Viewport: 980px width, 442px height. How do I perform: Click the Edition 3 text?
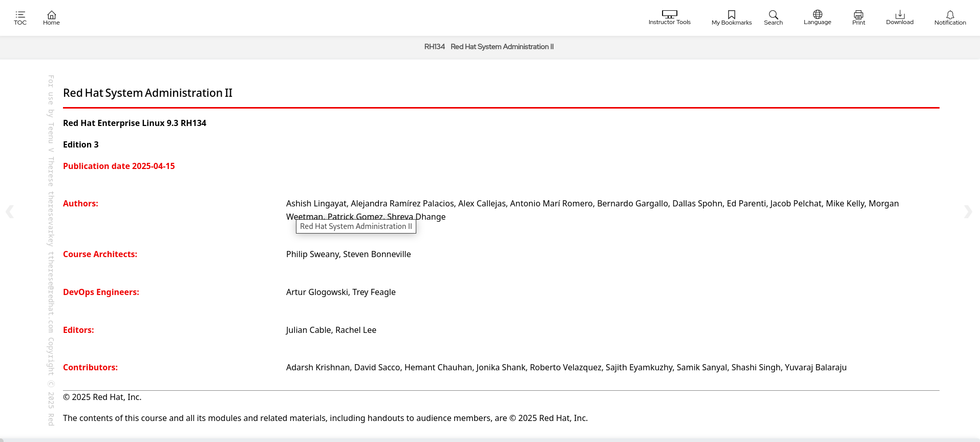point(81,144)
